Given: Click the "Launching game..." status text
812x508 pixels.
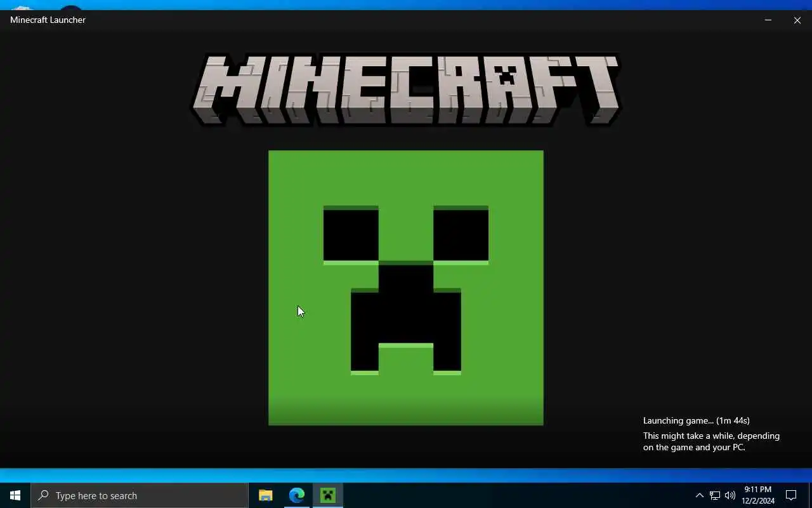Looking at the screenshot, I should (696, 420).
